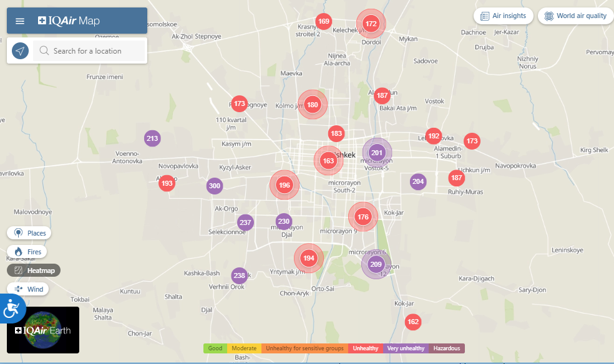Open World air quality ranking
Image resolution: width=614 pixels, height=364 pixels.
tap(575, 16)
